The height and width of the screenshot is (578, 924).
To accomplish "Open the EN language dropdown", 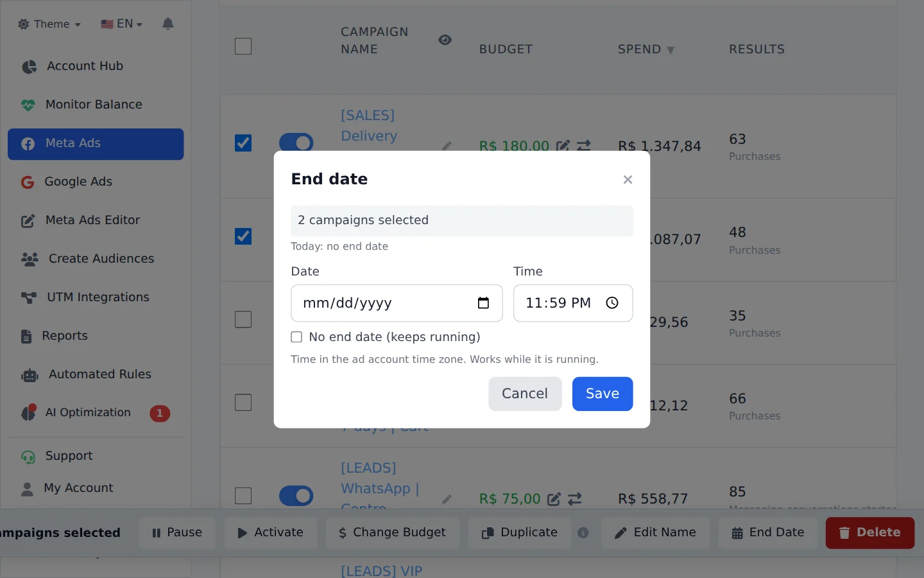I will pos(121,24).
